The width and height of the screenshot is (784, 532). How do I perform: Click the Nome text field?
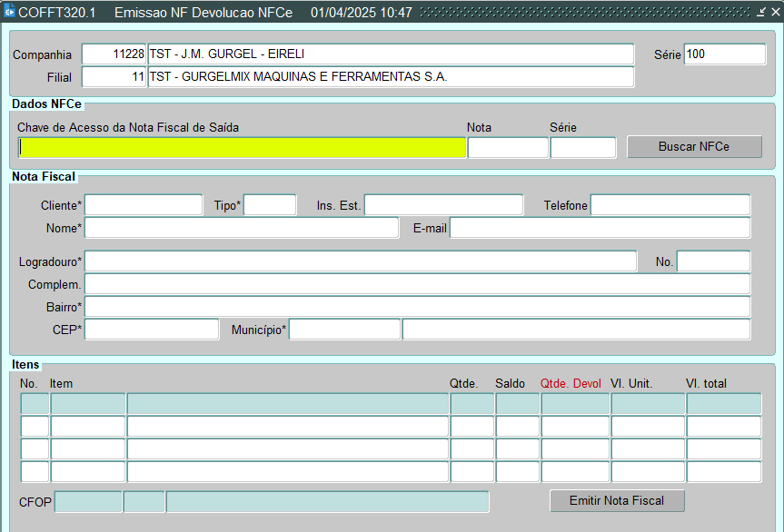click(241, 228)
